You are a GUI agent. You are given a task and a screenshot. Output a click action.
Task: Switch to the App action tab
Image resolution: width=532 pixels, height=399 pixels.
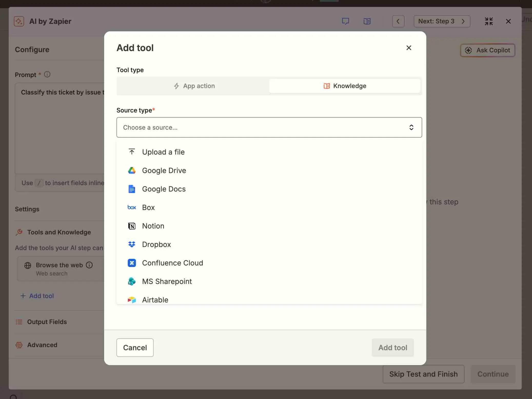194,86
